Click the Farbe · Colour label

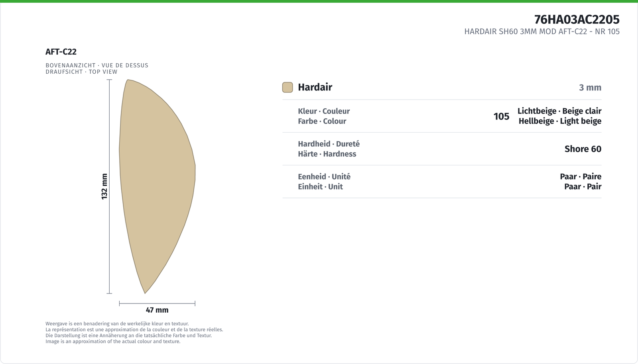point(322,121)
